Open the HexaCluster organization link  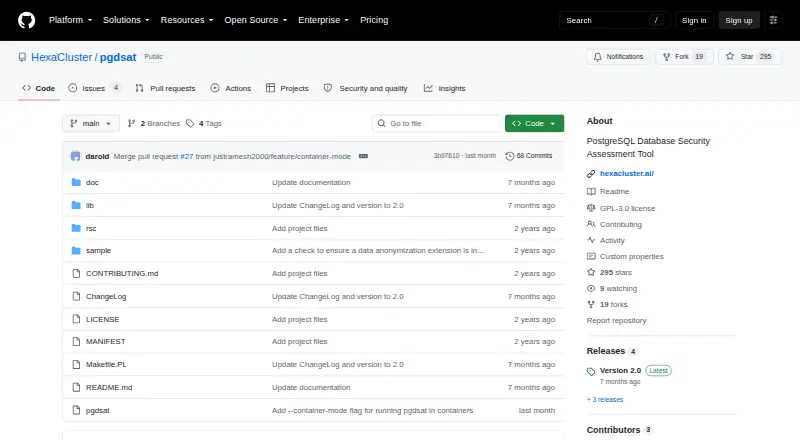coord(61,57)
